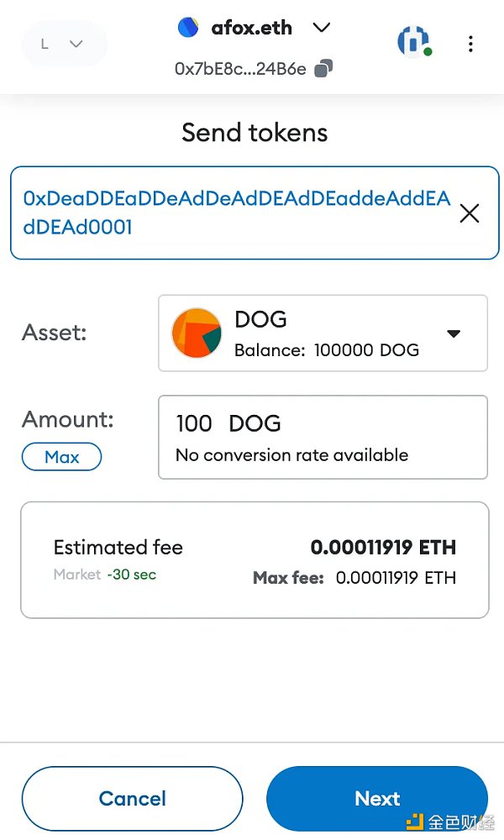Image resolution: width=504 pixels, height=840 pixels.
Task: Click the afox.eth account name
Action: pos(251,28)
